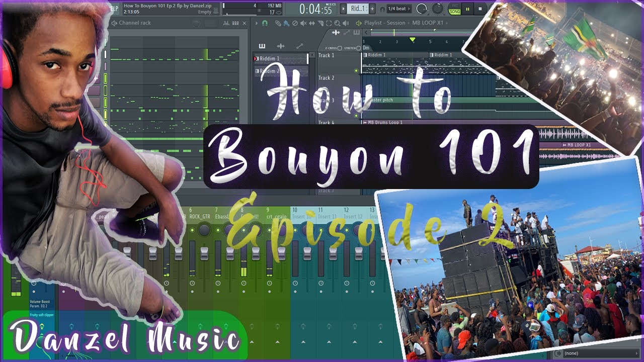This screenshot has width=644, height=362.
Task: Toggle the white channel button in Channel rack
Action: point(105,54)
